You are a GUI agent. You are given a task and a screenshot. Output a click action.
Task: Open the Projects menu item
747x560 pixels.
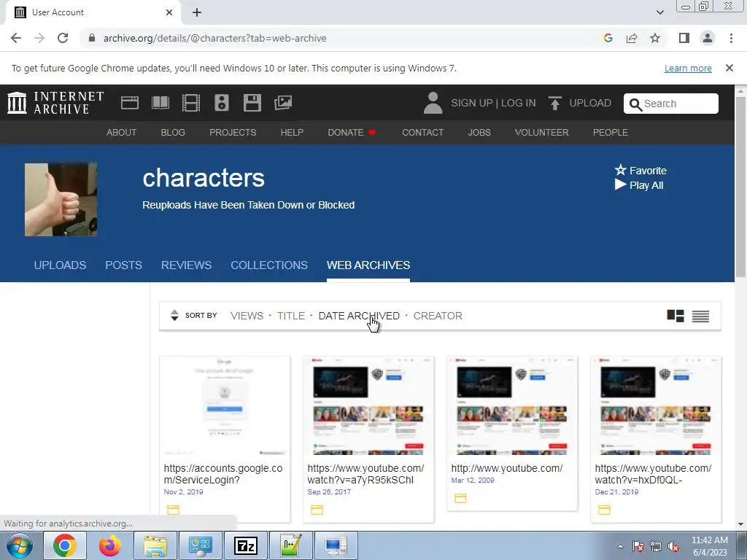pos(233,133)
